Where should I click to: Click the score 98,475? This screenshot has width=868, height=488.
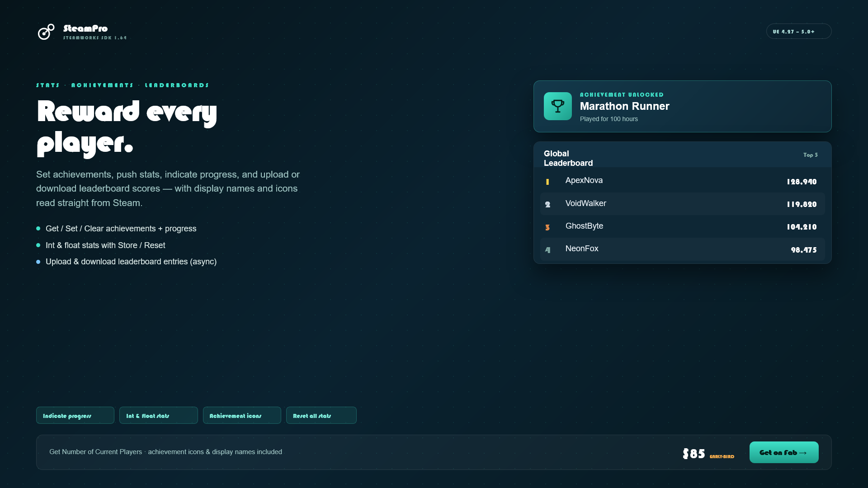click(x=804, y=250)
